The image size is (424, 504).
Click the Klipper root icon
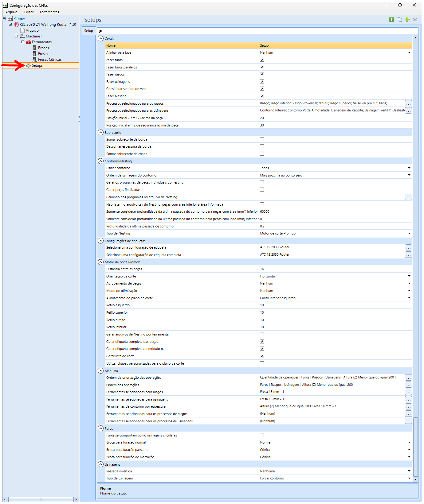tap(10, 19)
